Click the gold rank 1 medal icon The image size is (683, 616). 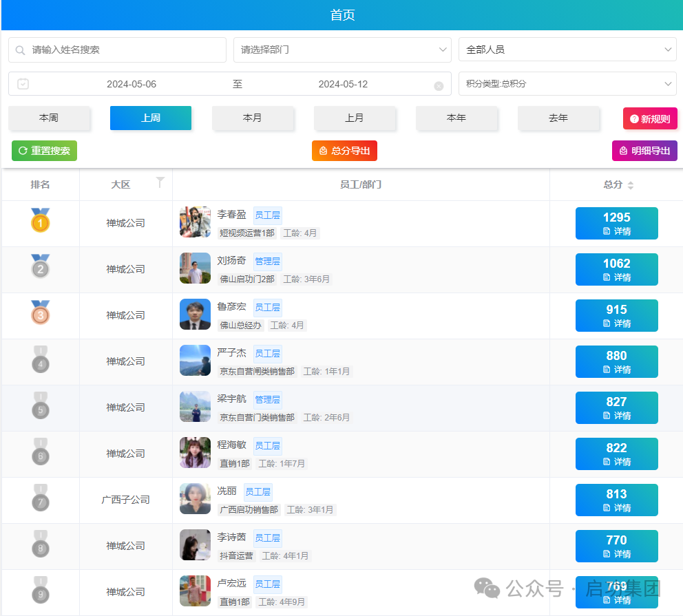[x=41, y=222]
